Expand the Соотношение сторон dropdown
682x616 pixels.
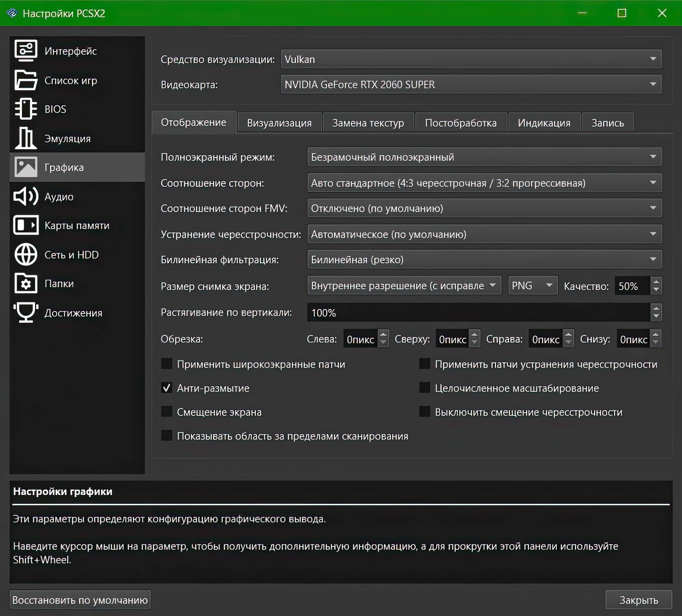click(x=485, y=183)
